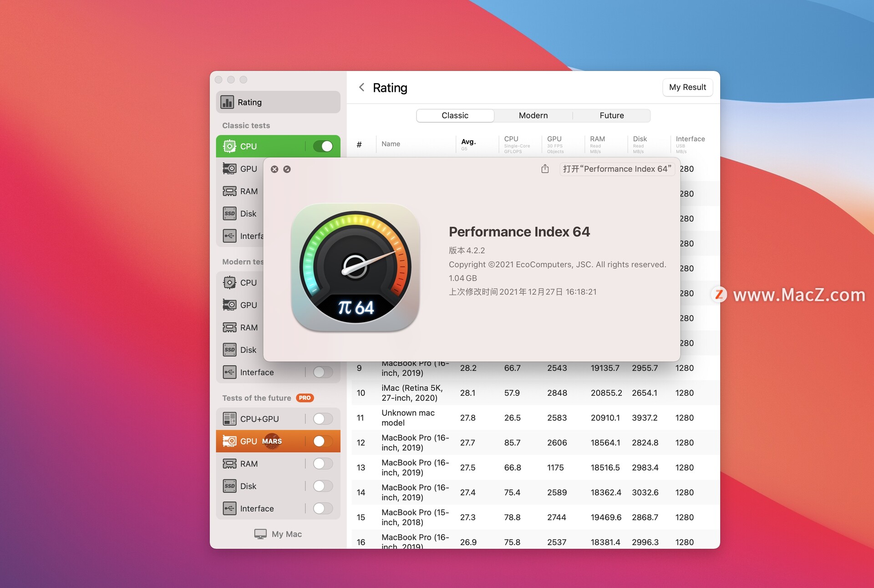Click the back arrow to return
This screenshot has width=874, height=588.
tap(362, 86)
